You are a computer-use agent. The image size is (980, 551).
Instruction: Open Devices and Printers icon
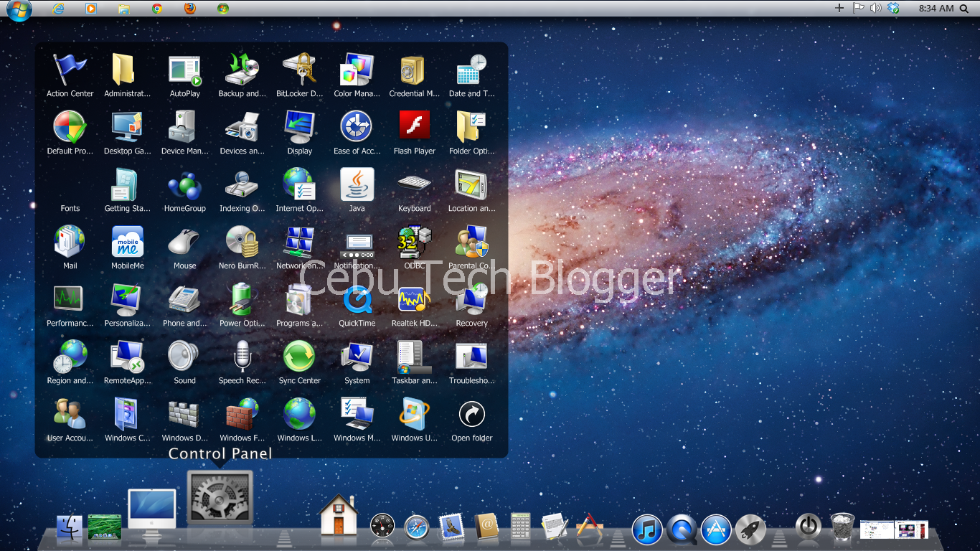tap(242, 127)
